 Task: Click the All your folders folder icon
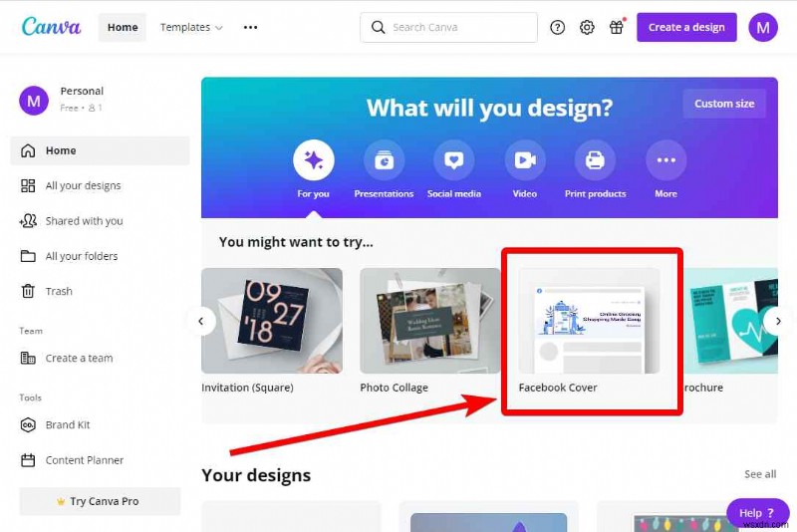click(x=28, y=256)
